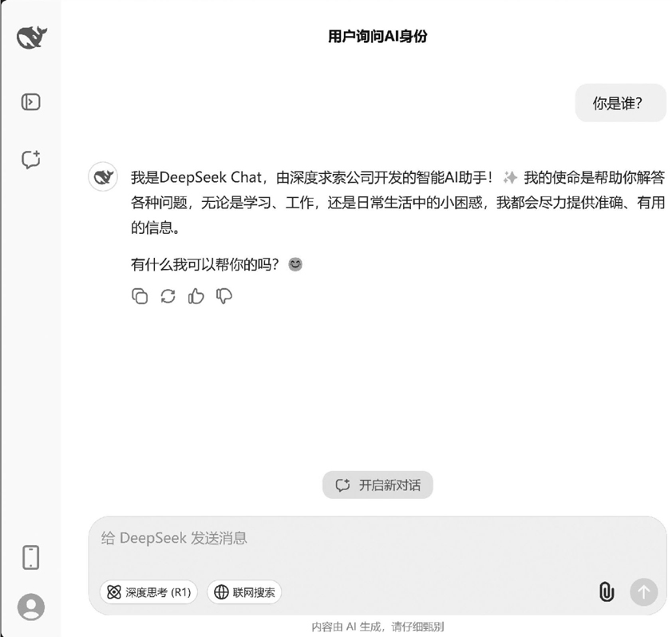This screenshot has width=672, height=637.
Task: Start new chat from sidebar icon
Action: tap(31, 160)
